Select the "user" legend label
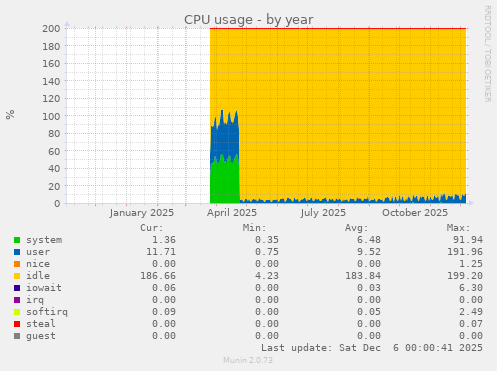This screenshot has height=371, width=497. 38,252
